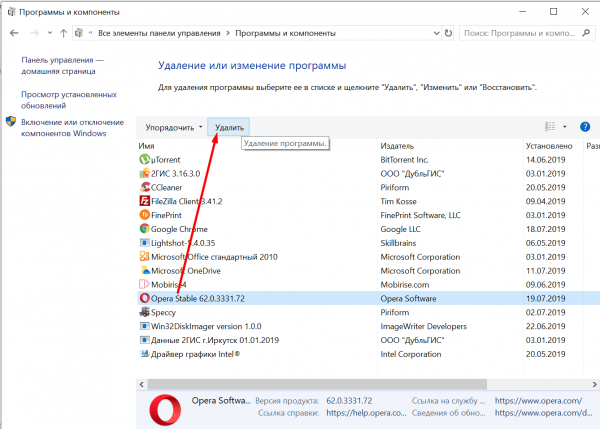The width and height of the screenshot is (600, 429).
Task: Select the CCleaner row name
Action: (166, 187)
